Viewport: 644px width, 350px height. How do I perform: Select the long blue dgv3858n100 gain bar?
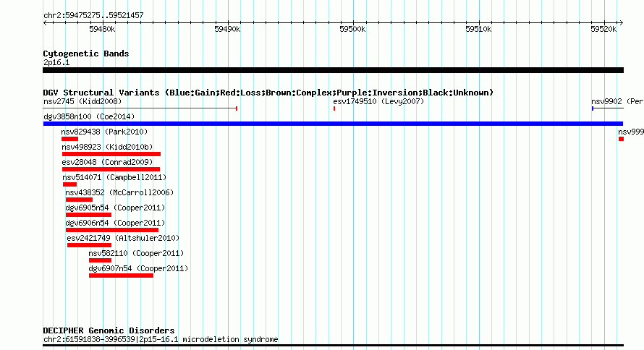[x=333, y=124]
